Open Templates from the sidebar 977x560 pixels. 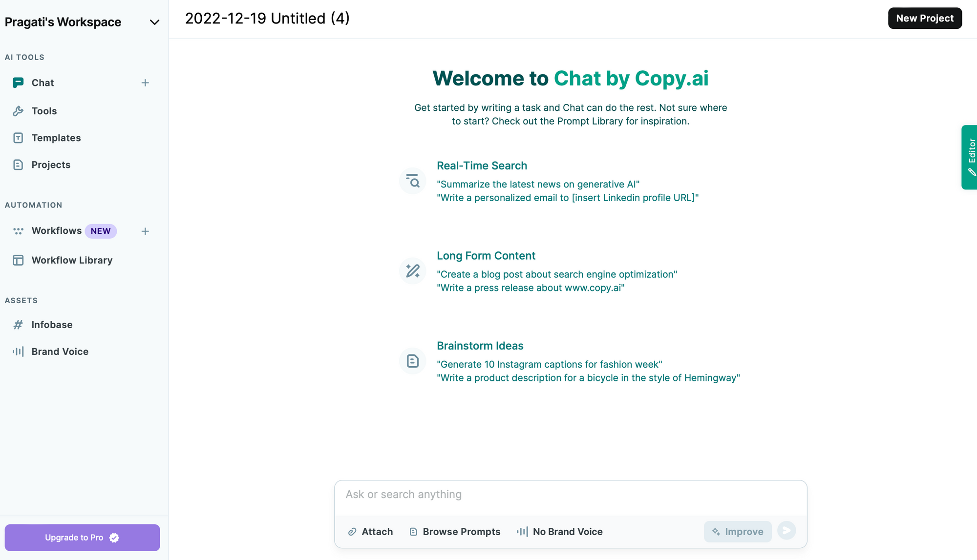click(56, 138)
